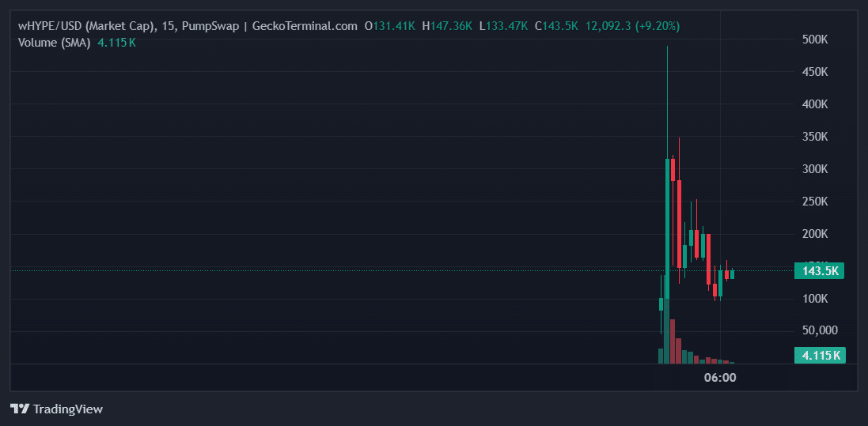The width and height of the screenshot is (868, 426).
Task: Click the low value L133.47K
Action: point(503,26)
